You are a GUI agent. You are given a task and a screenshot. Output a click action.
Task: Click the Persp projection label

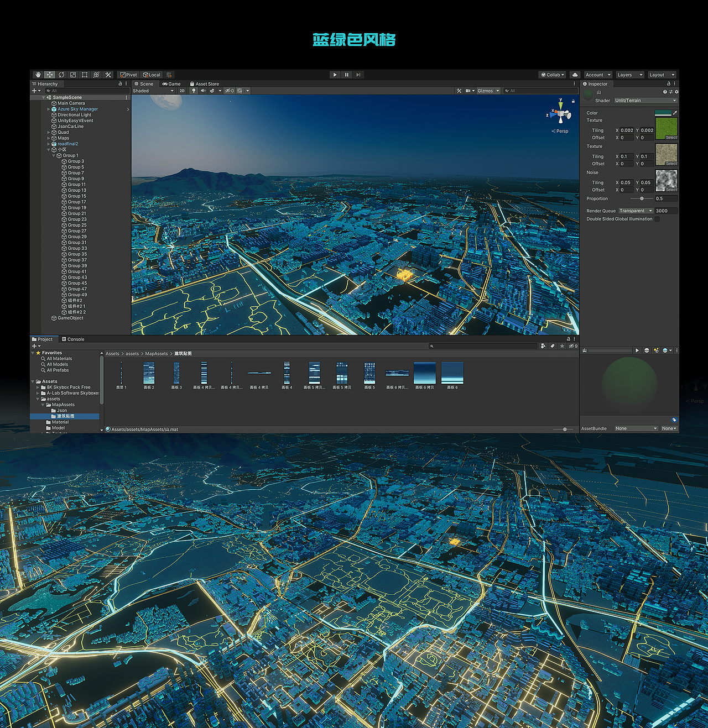tap(560, 132)
